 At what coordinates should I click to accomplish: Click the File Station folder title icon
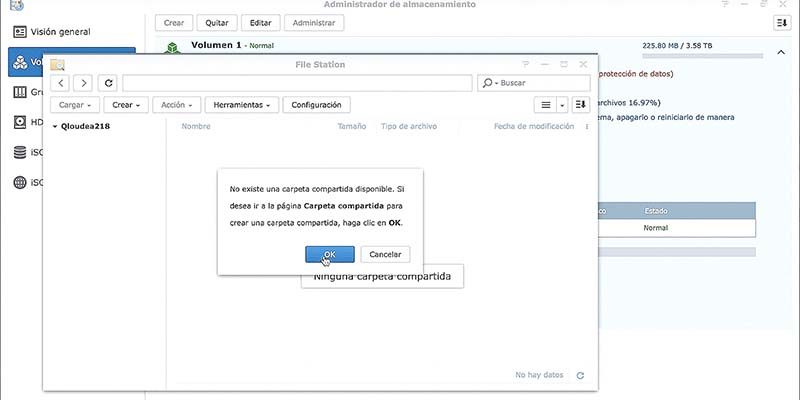57,65
